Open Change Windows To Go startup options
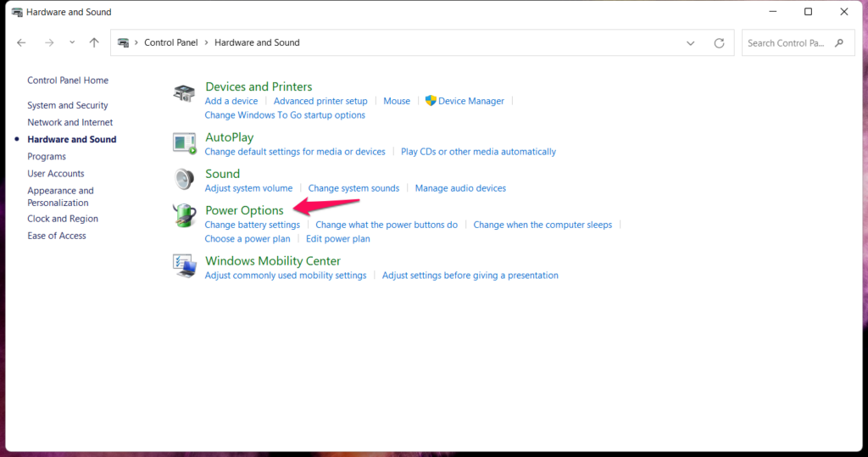 pyautogui.click(x=285, y=115)
